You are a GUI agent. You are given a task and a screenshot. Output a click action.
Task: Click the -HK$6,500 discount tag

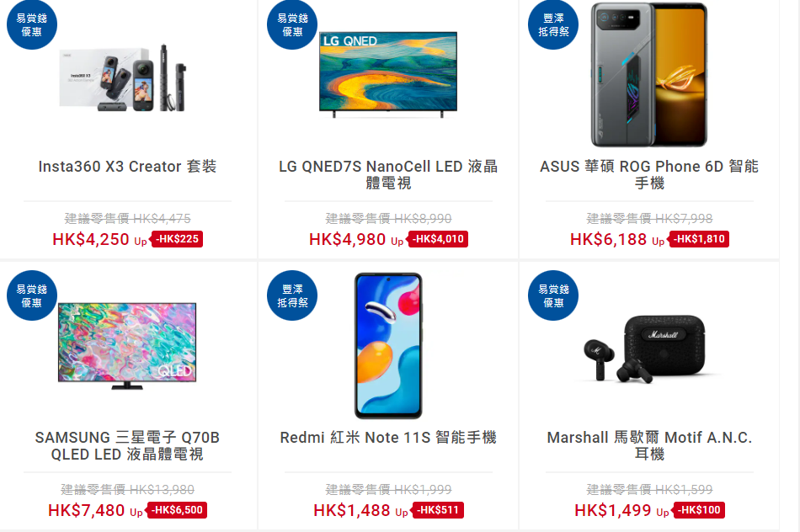coord(177,509)
